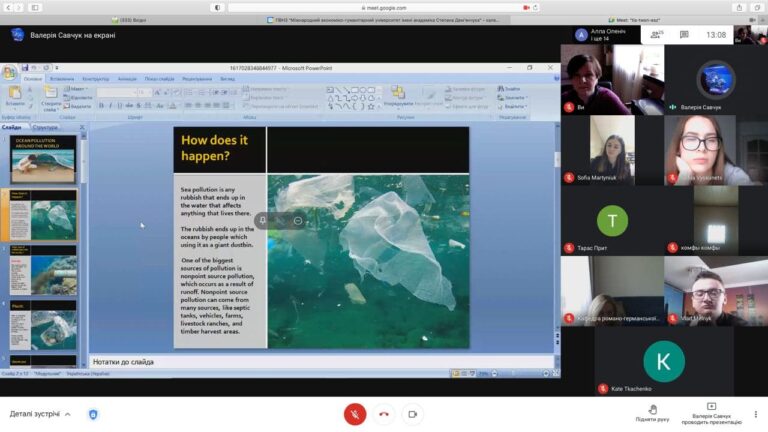
Task: Toggle the camera button in Meet
Action: click(x=413, y=414)
